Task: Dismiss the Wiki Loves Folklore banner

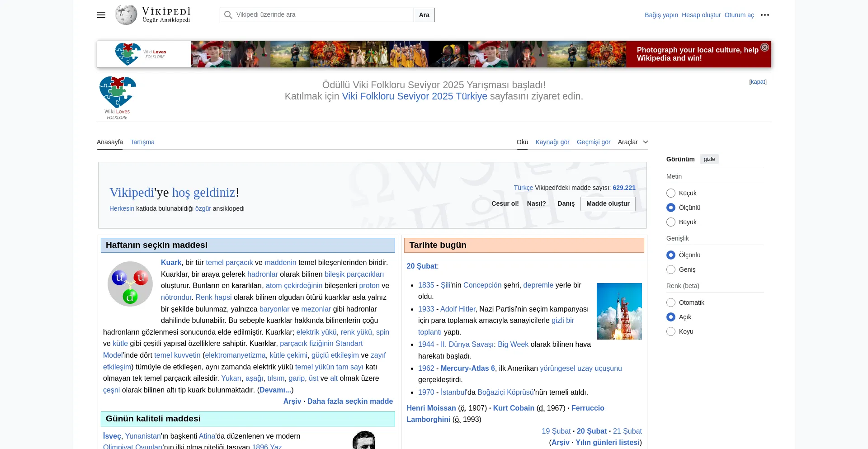Action: (764, 47)
